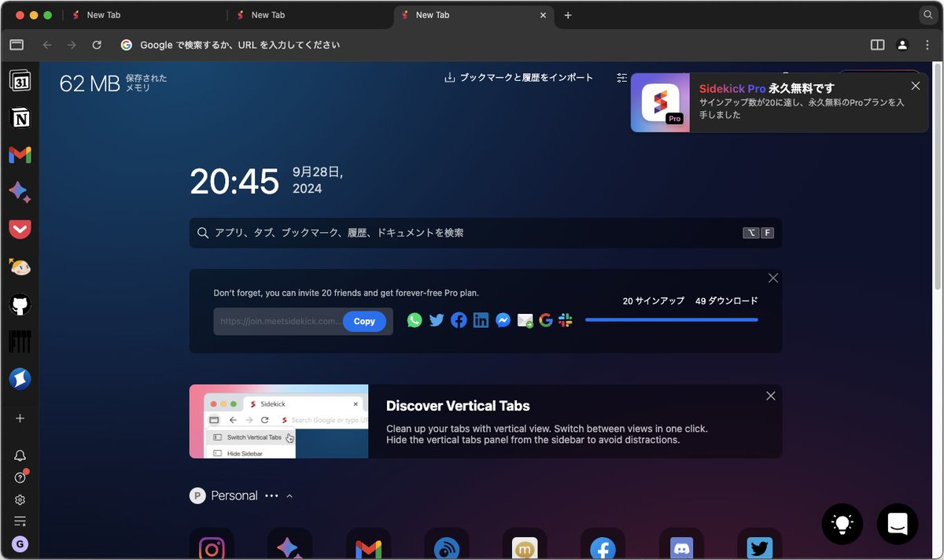Open a new tab with the plus button
This screenshot has width=944, height=560.
point(568,15)
